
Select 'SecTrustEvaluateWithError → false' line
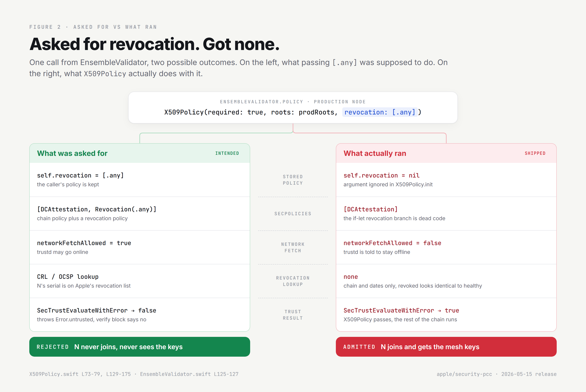pyautogui.click(x=97, y=310)
